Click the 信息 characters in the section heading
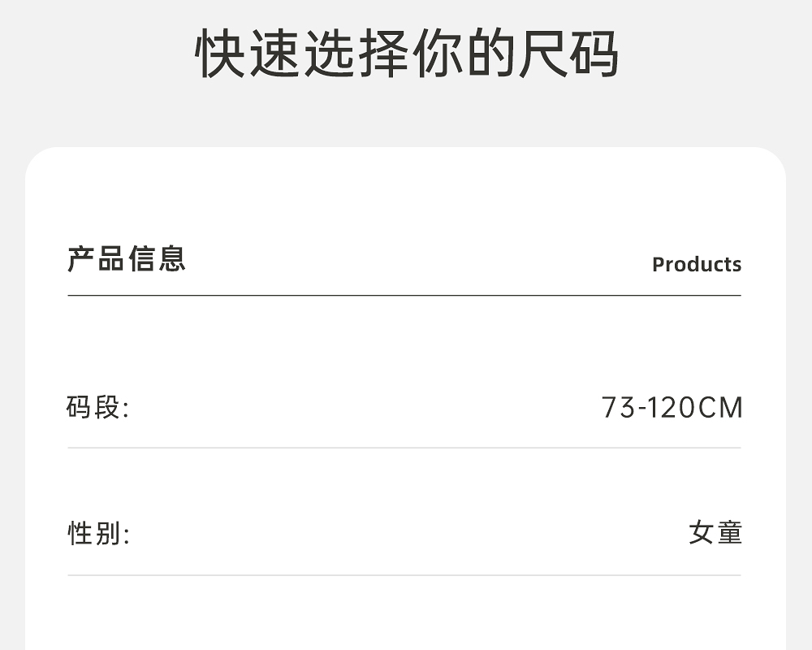This screenshot has height=650, width=812. [157, 258]
